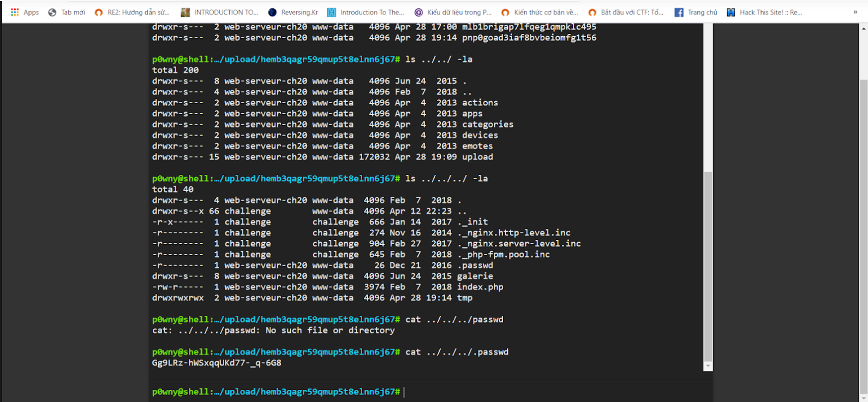Open the "INTRODUCTION TO..." bookmark
868x402 pixels.
pos(219,12)
